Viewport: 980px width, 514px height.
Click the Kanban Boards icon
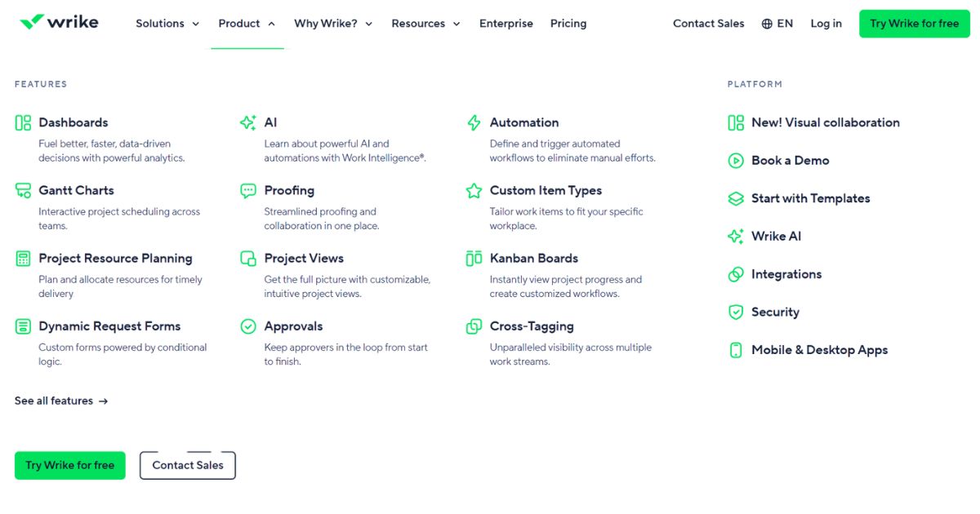474,259
